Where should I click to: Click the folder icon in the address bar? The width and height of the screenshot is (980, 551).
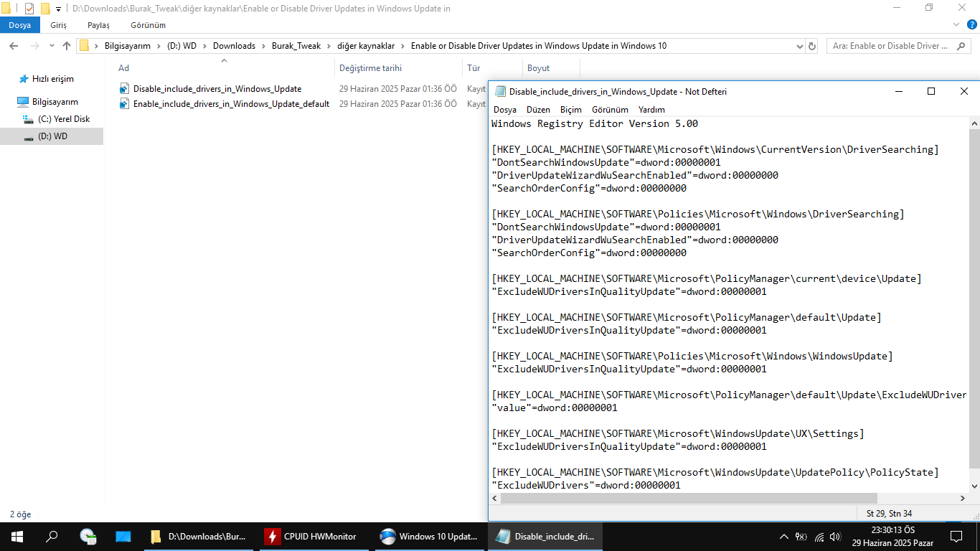pos(84,46)
